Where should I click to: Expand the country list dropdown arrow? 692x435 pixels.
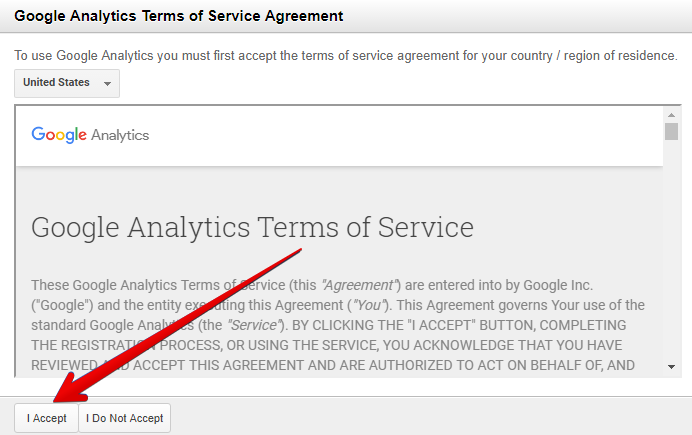[x=107, y=83]
